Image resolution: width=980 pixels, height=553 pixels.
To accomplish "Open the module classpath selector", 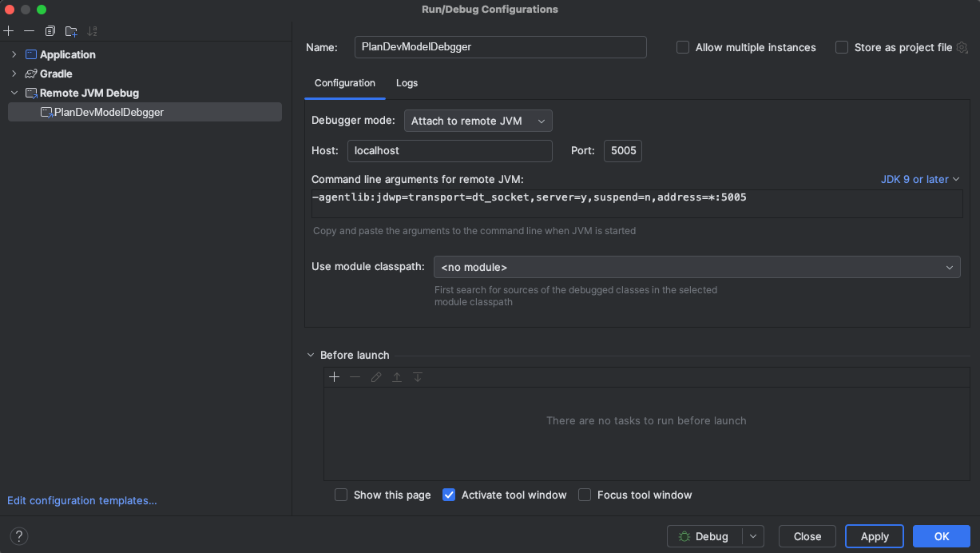I will [x=949, y=267].
